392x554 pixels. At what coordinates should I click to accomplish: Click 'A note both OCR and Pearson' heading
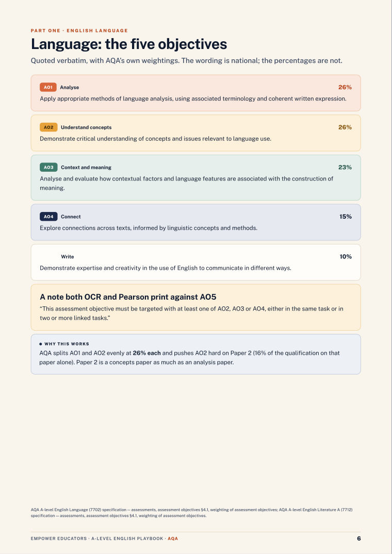point(128,297)
